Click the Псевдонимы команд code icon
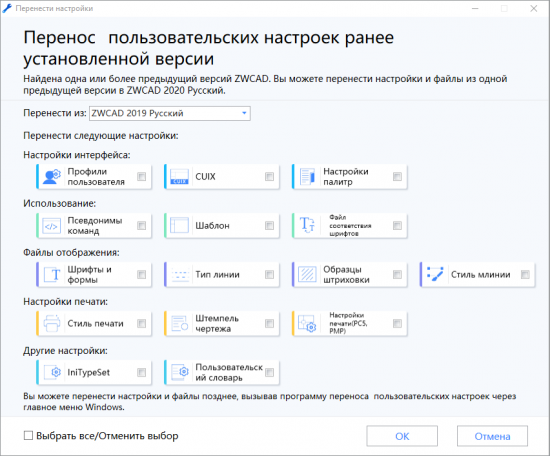Viewport: 550px width, 456px height. pos(51,226)
